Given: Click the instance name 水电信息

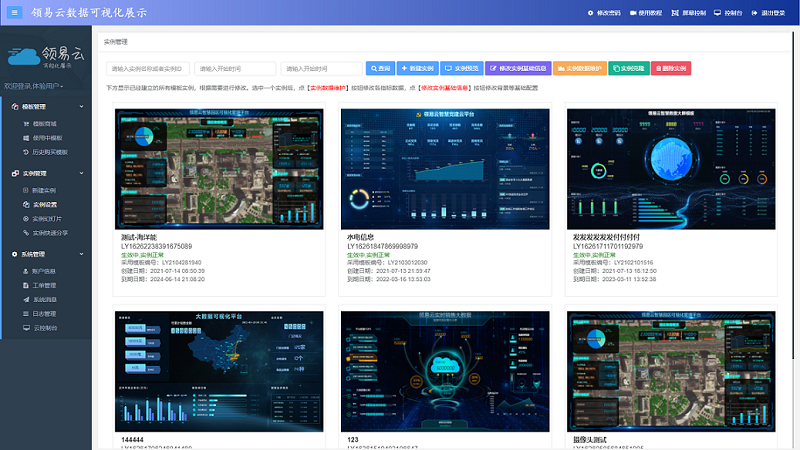Looking at the screenshot, I should coord(360,237).
